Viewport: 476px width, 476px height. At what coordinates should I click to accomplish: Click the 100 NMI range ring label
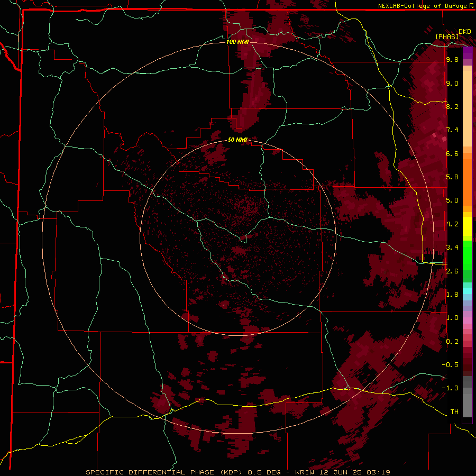237,42
